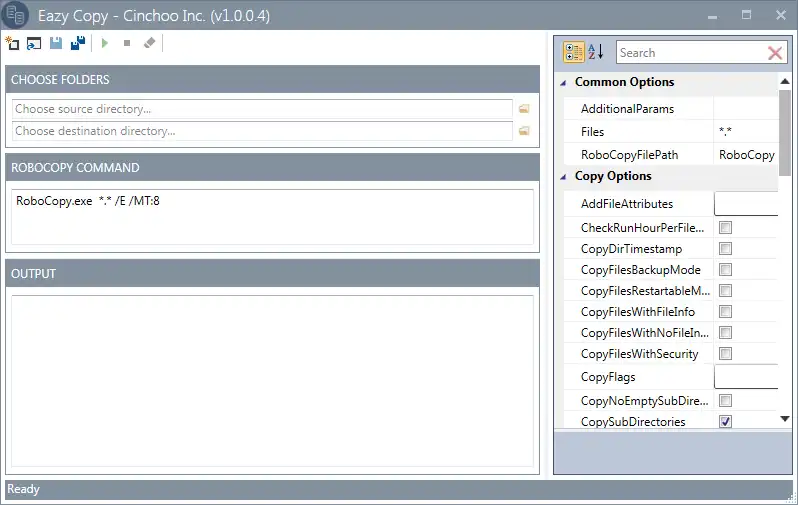Click the New file toolbar icon
This screenshot has height=505, width=798.
(12, 43)
